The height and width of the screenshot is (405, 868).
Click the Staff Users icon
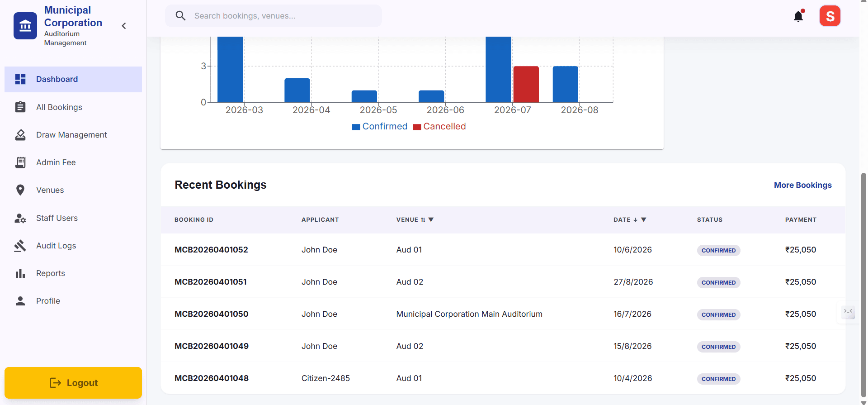20,218
